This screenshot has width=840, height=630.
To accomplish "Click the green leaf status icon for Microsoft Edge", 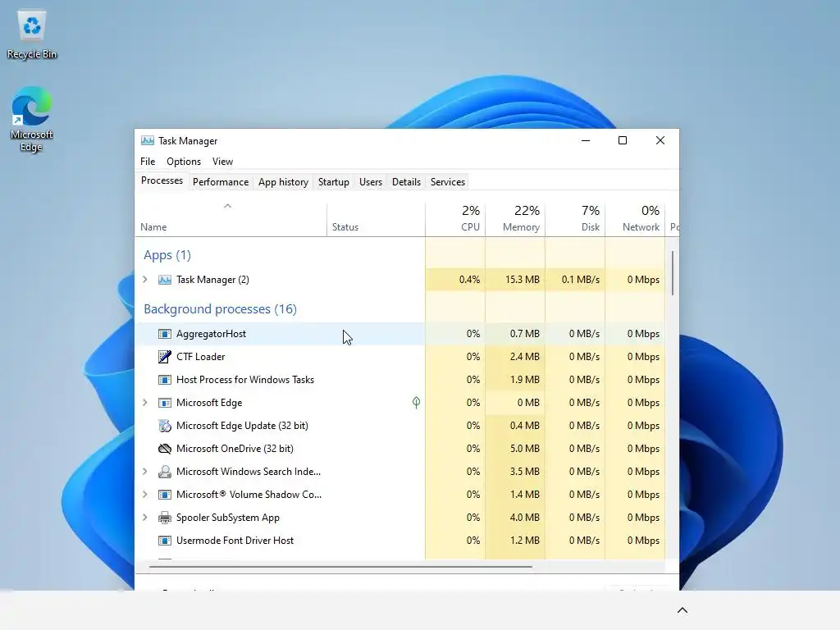I will coord(416,402).
